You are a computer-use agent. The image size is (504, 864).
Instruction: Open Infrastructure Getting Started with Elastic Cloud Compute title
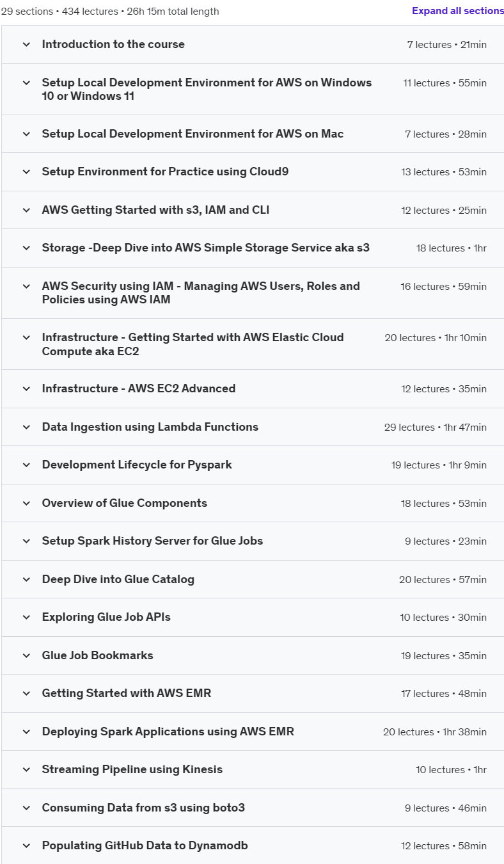(193, 344)
